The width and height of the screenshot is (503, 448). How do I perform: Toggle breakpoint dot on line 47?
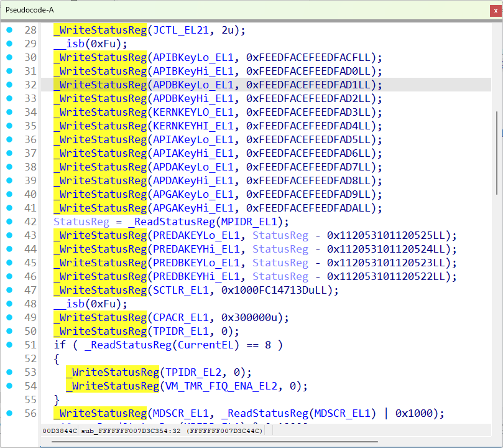(x=9, y=290)
